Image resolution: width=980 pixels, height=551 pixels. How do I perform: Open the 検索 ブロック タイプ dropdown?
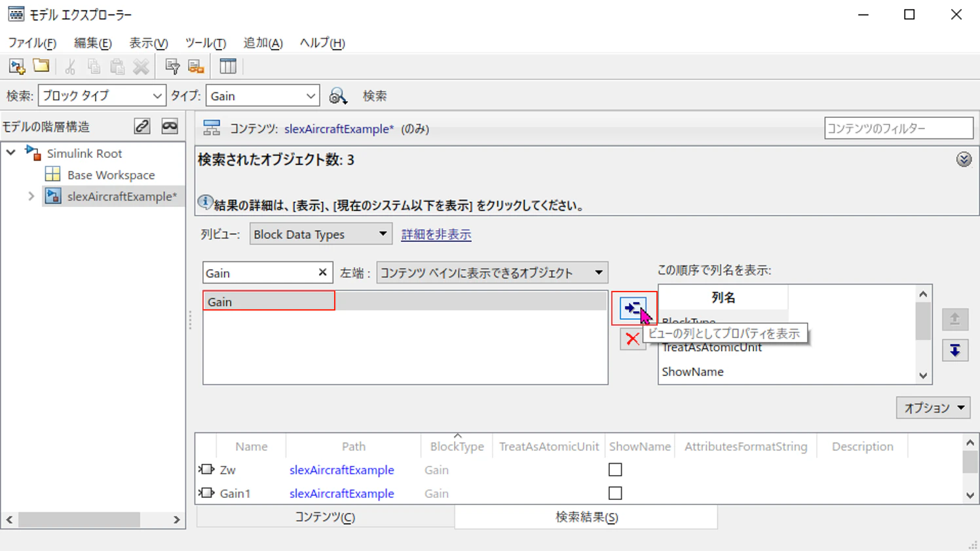(x=102, y=96)
